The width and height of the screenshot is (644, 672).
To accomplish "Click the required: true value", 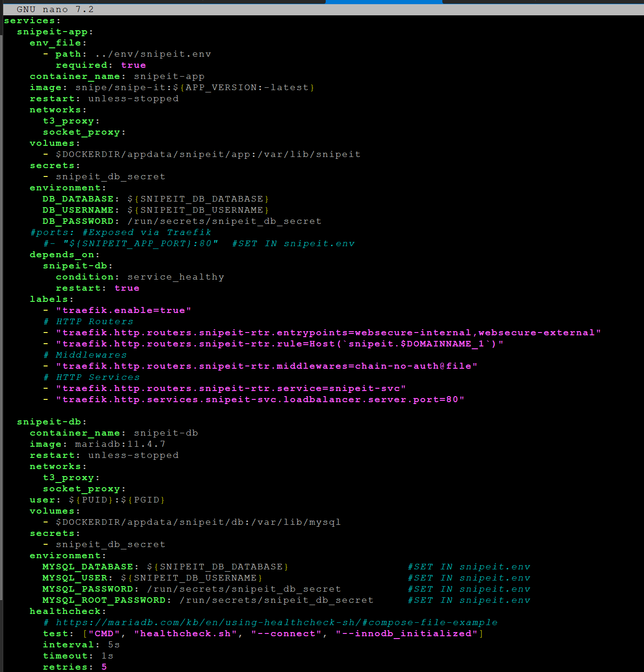I will pyautogui.click(x=133, y=65).
